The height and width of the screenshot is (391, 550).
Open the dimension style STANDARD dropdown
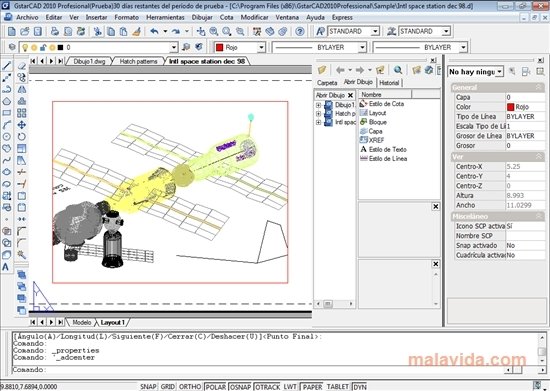(446, 32)
